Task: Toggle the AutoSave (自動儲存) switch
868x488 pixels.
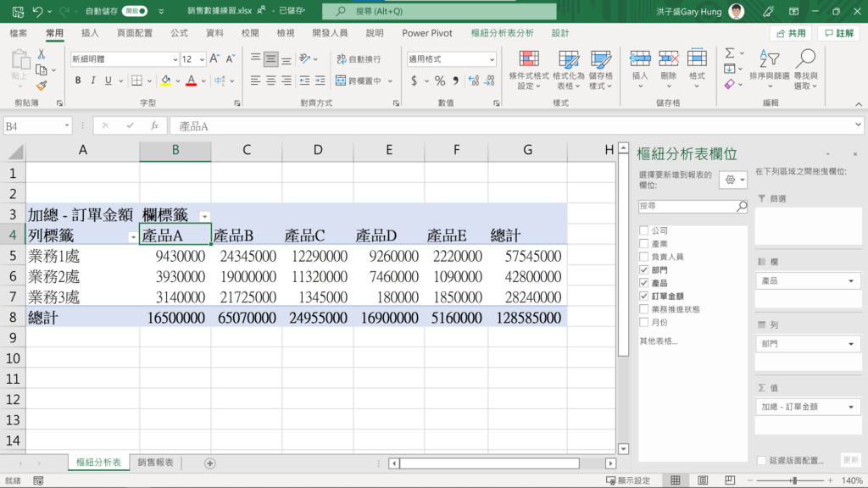Action: [135, 11]
